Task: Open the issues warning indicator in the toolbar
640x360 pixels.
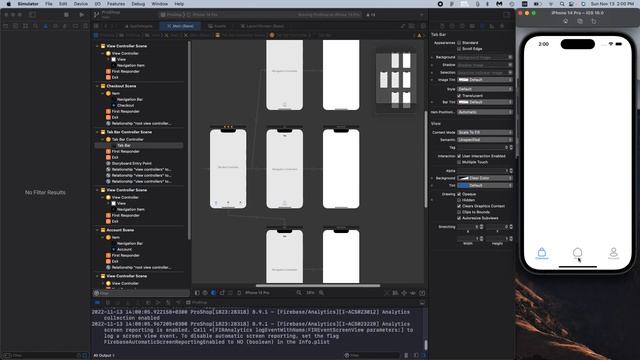Action: (x=371, y=15)
